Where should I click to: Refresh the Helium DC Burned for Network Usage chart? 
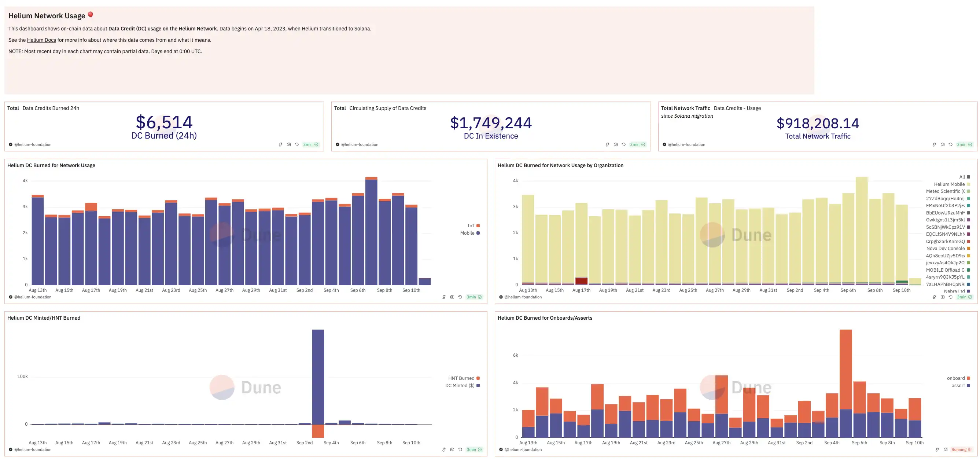tap(460, 297)
